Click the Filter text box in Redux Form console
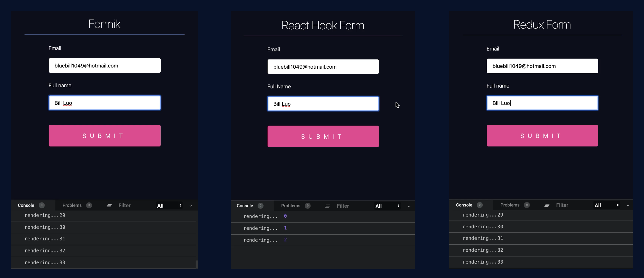This screenshot has width=644, height=278. coord(562,205)
